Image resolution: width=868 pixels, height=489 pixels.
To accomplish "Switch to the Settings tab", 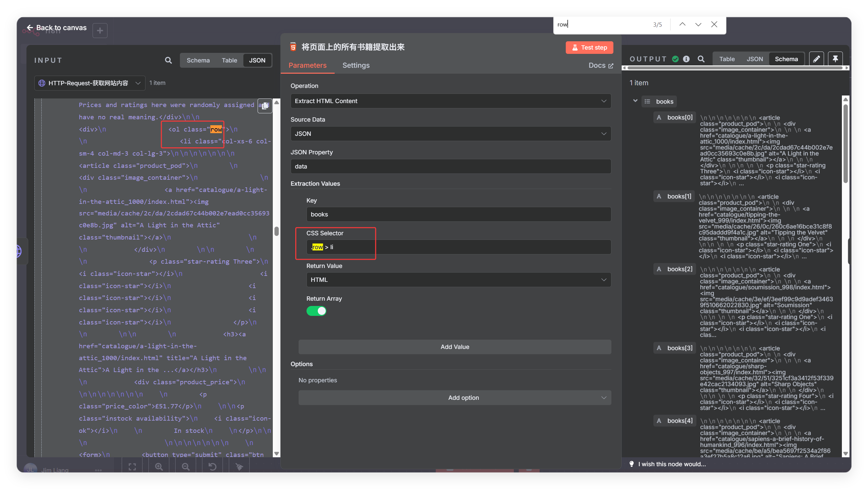I will [x=356, y=65].
